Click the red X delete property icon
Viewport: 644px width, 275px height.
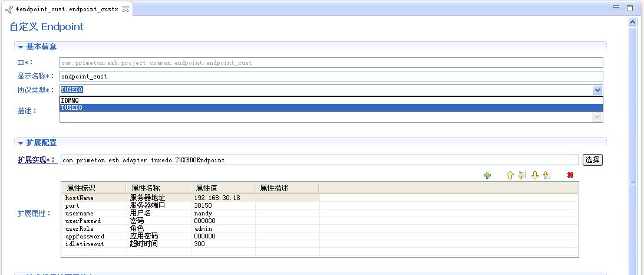[x=570, y=175]
